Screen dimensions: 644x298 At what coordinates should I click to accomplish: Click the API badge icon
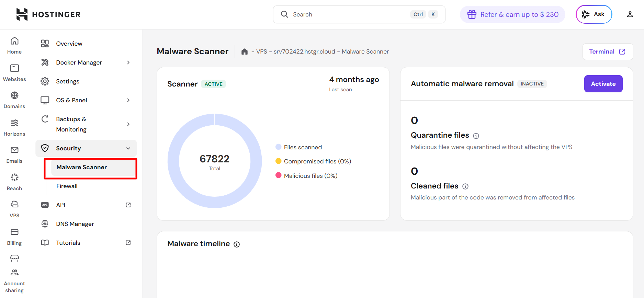pyautogui.click(x=45, y=205)
